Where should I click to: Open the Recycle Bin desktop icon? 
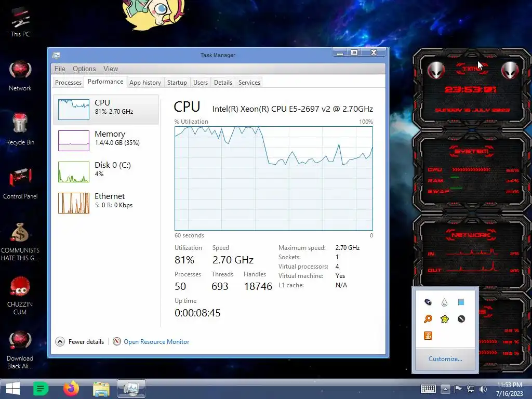pyautogui.click(x=20, y=130)
